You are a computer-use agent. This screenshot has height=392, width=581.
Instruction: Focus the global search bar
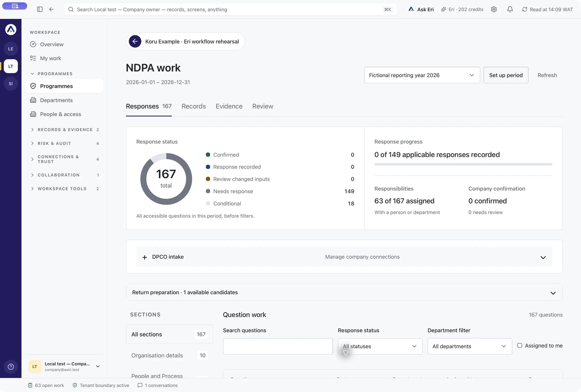point(231,9)
